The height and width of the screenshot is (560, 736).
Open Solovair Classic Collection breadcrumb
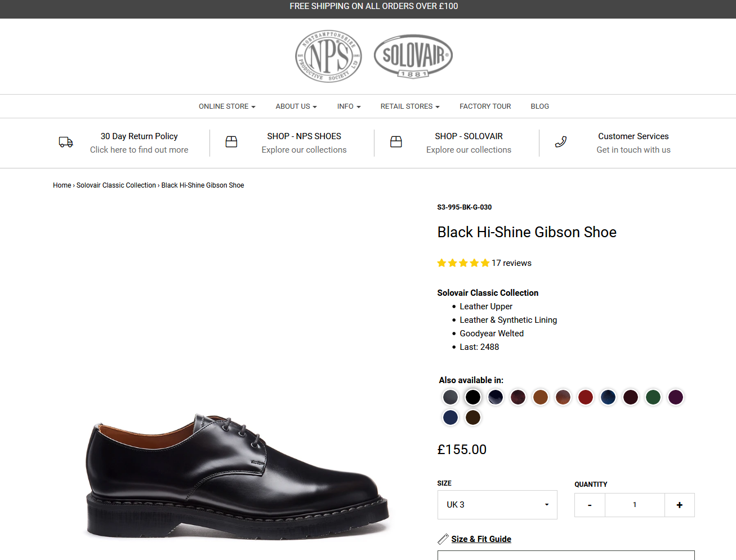[x=116, y=185]
